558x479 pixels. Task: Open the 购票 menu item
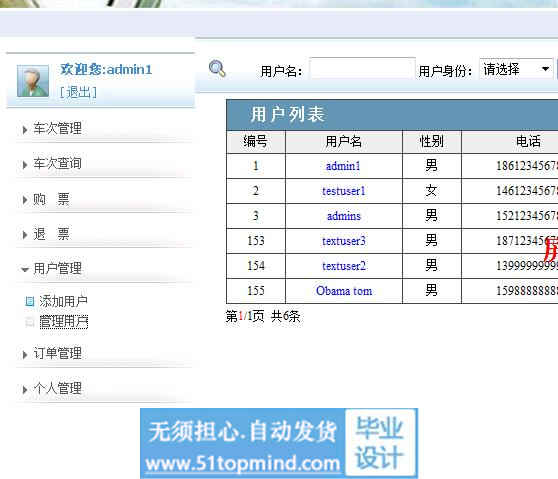51,199
